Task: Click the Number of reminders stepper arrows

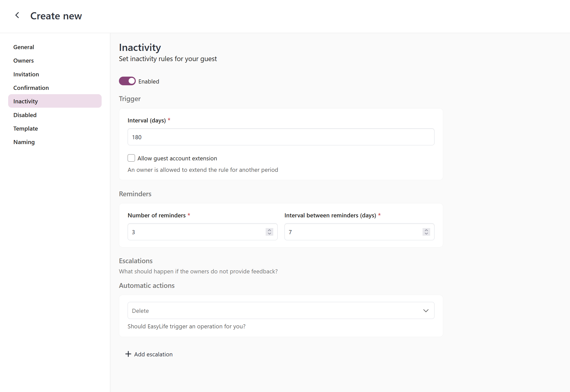Action: pos(269,232)
